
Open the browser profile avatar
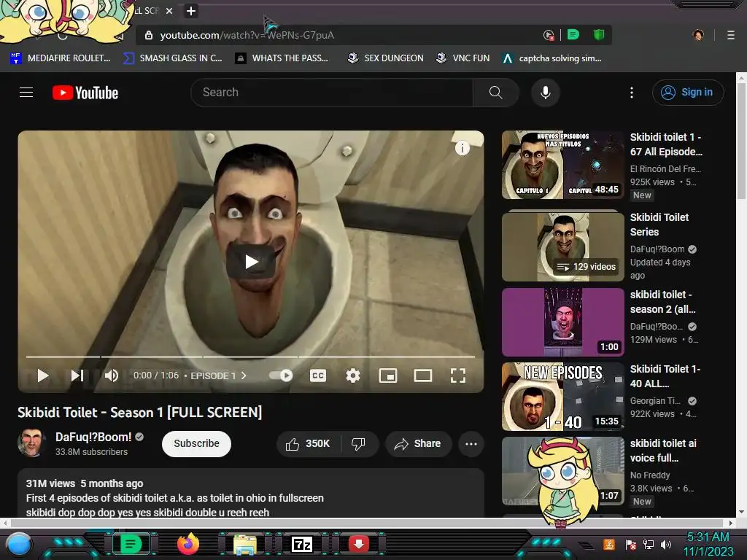tap(698, 35)
